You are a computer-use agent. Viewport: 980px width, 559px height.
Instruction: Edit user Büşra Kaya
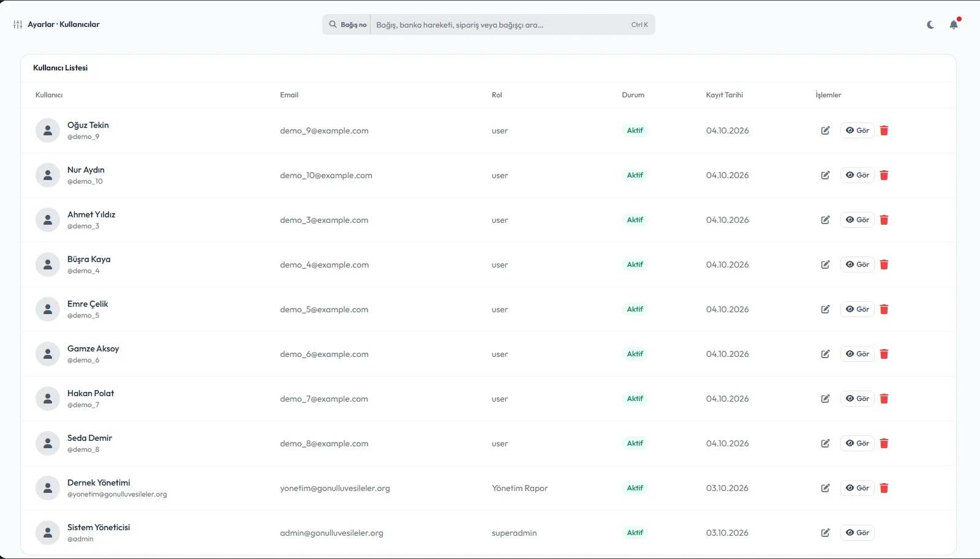[825, 264]
